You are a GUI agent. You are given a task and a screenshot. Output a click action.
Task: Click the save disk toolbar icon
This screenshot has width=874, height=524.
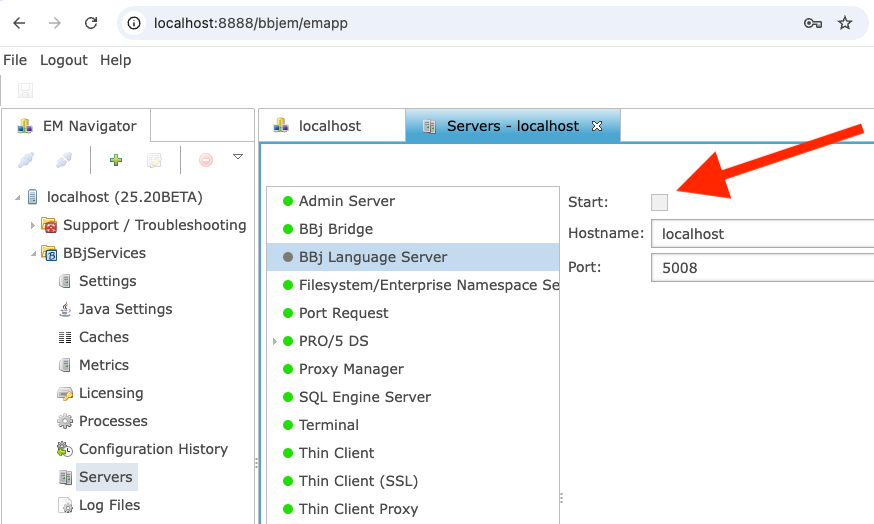tap(25, 90)
